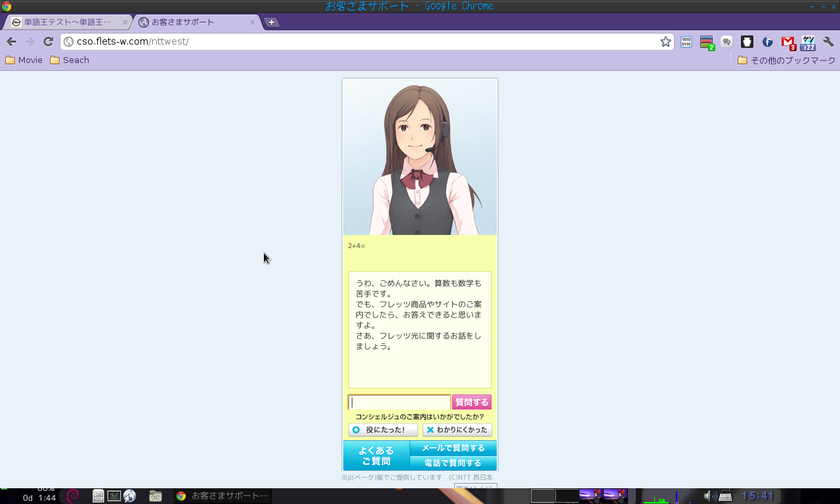Close the 単語王テスト tab
840x504 pixels.
[x=125, y=22]
